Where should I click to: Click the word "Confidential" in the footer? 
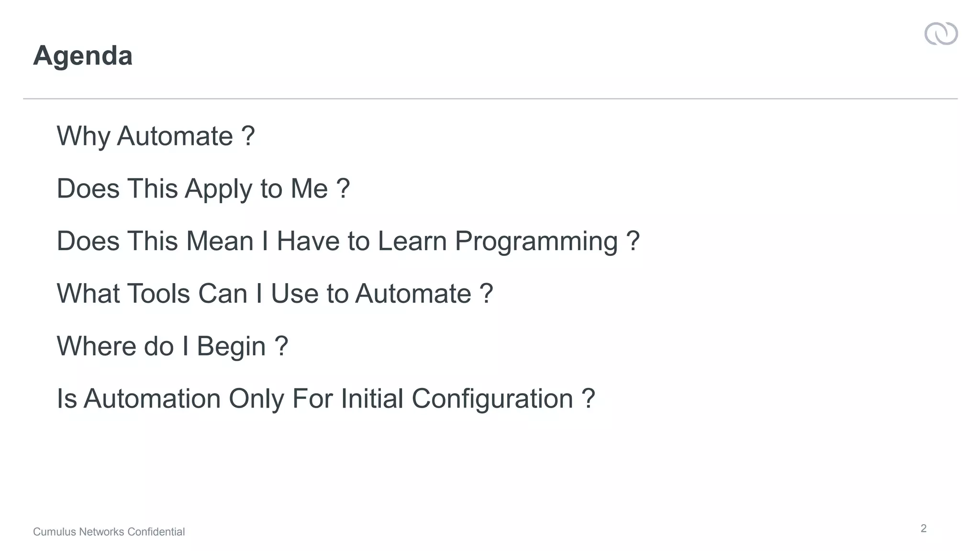pos(156,532)
